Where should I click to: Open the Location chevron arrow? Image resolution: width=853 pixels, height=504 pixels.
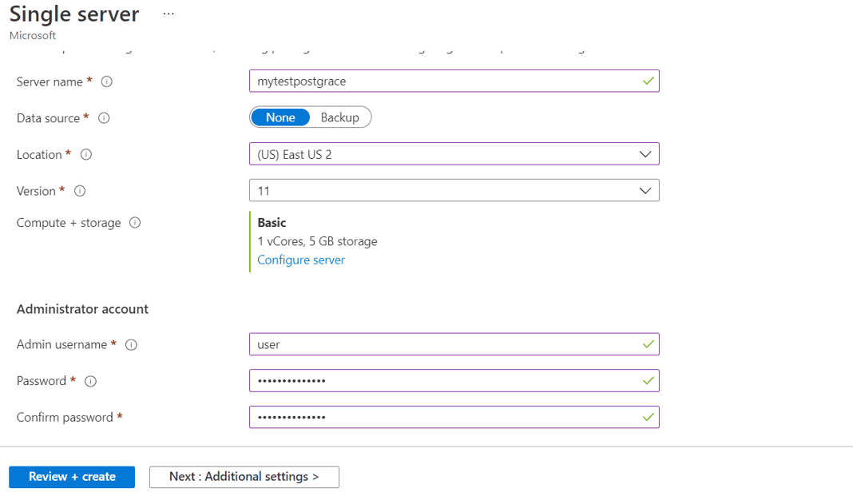coord(645,153)
